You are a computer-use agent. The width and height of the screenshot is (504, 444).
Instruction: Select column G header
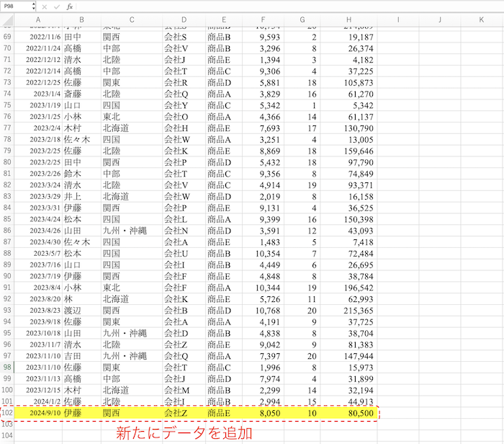pyautogui.click(x=302, y=20)
